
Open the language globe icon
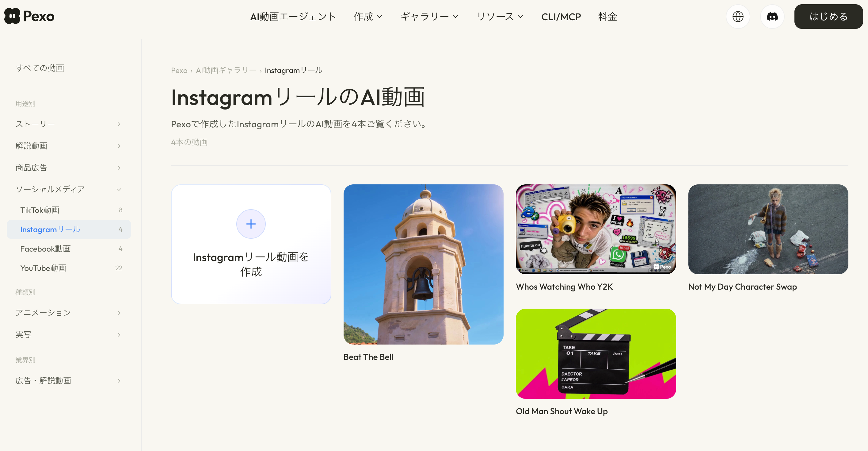738,17
